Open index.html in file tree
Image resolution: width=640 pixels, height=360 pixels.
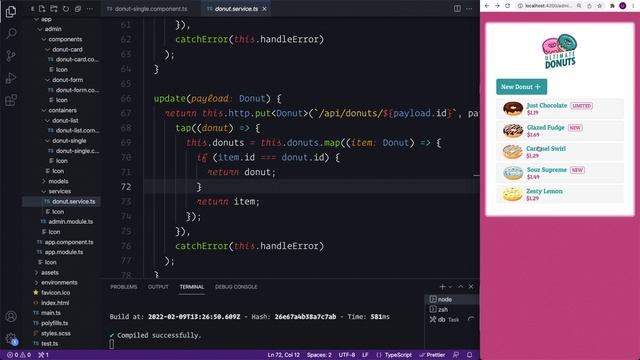pos(55,303)
